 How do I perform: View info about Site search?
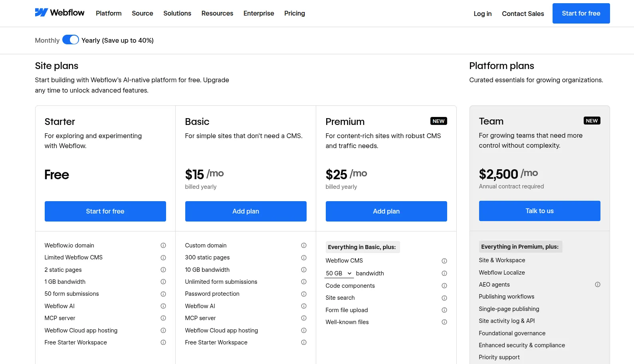coord(444,298)
